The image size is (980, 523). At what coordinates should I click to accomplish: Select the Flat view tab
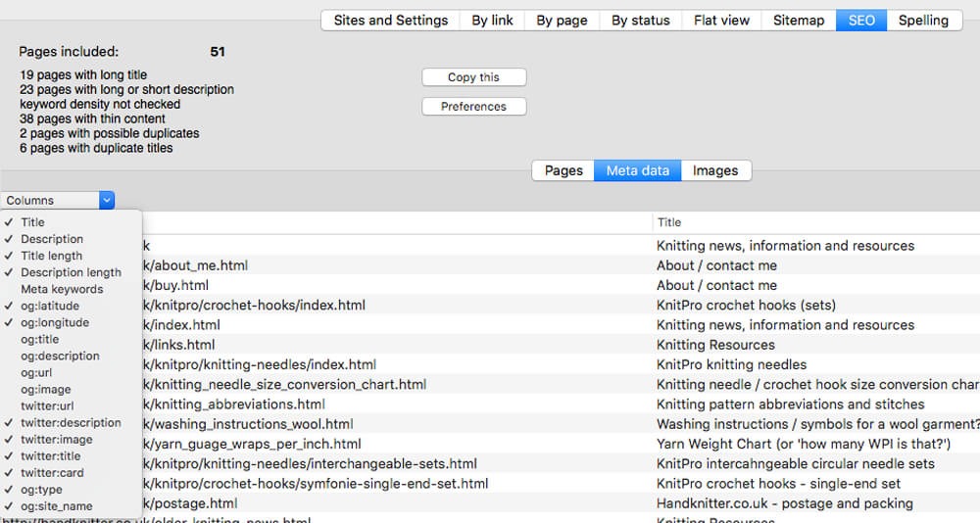[x=721, y=20]
